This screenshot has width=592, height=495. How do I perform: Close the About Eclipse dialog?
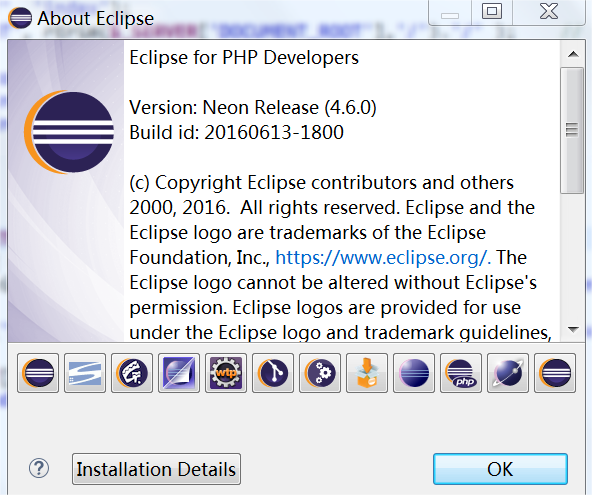pos(549,11)
